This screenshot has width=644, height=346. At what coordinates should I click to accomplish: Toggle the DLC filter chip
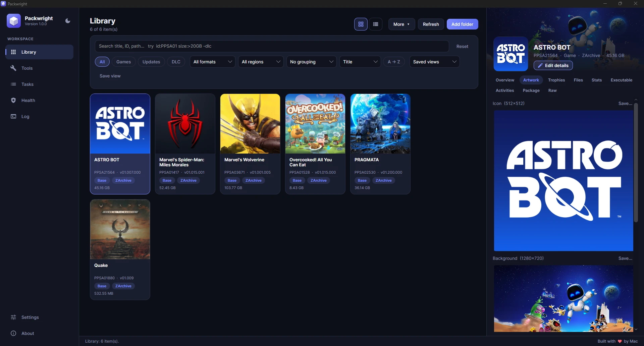[176, 62]
